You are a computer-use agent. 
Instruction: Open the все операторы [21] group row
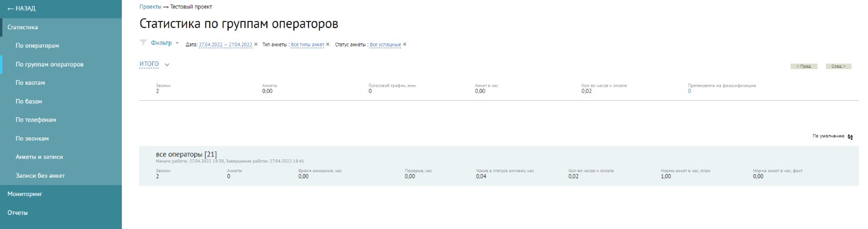[498, 166]
